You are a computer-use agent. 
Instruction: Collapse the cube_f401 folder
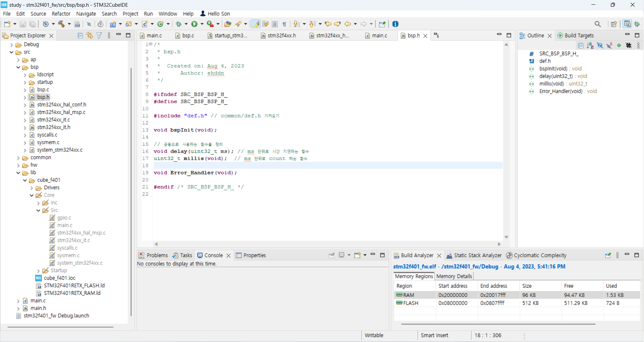[x=25, y=180]
